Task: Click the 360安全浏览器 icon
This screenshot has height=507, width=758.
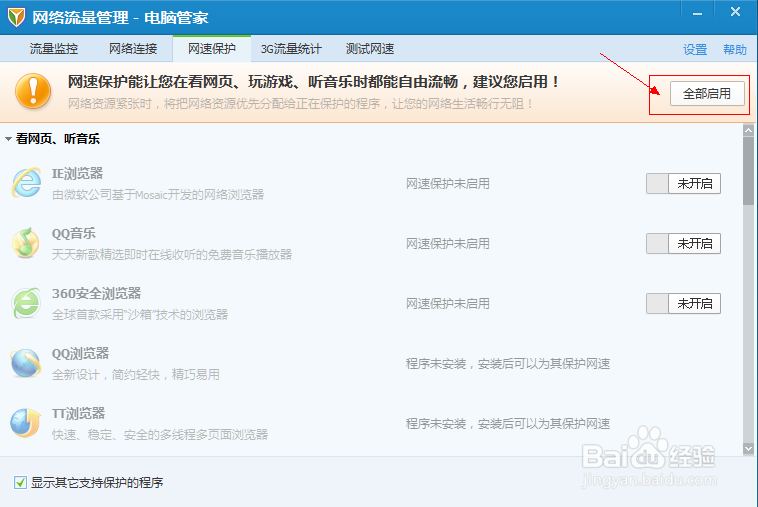Action: (x=26, y=303)
